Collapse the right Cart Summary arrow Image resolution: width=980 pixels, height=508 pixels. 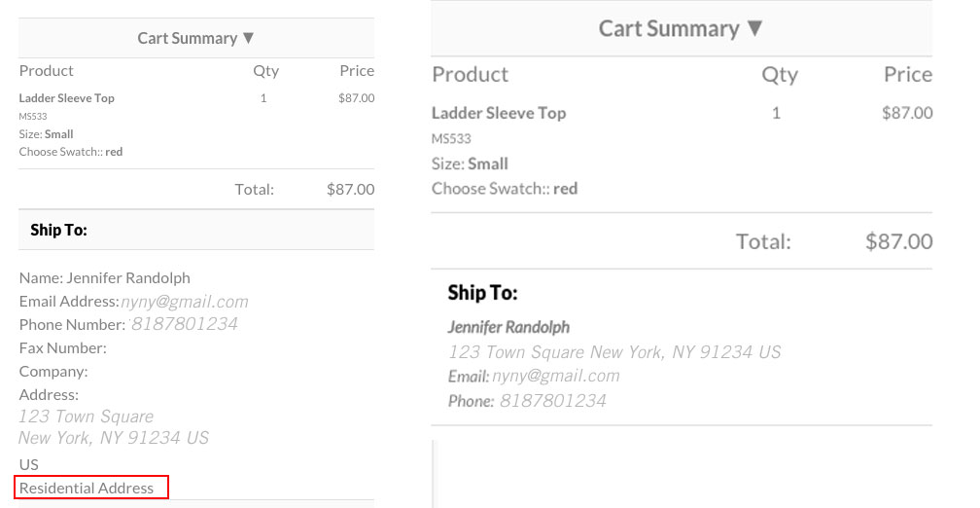755,28
